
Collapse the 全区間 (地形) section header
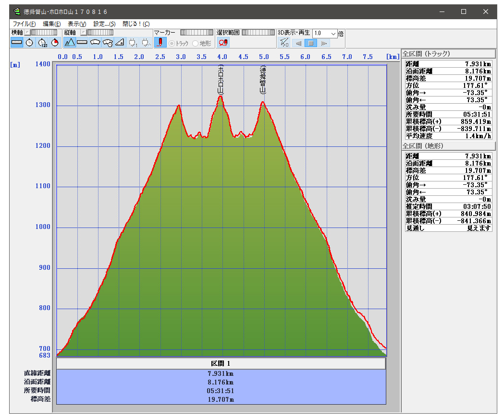[448, 146]
